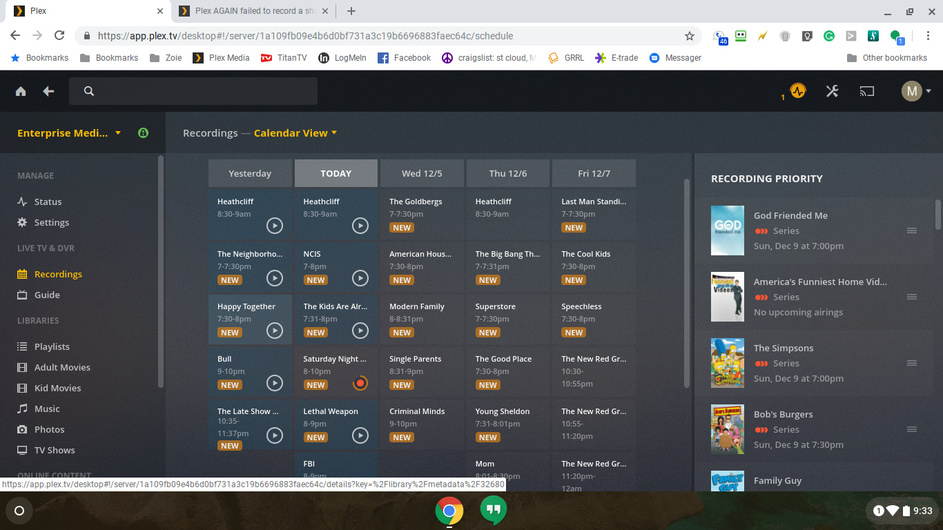This screenshot has width=943, height=530.
Task: Open the Guide in the sidebar
Action: pyautogui.click(x=46, y=295)
